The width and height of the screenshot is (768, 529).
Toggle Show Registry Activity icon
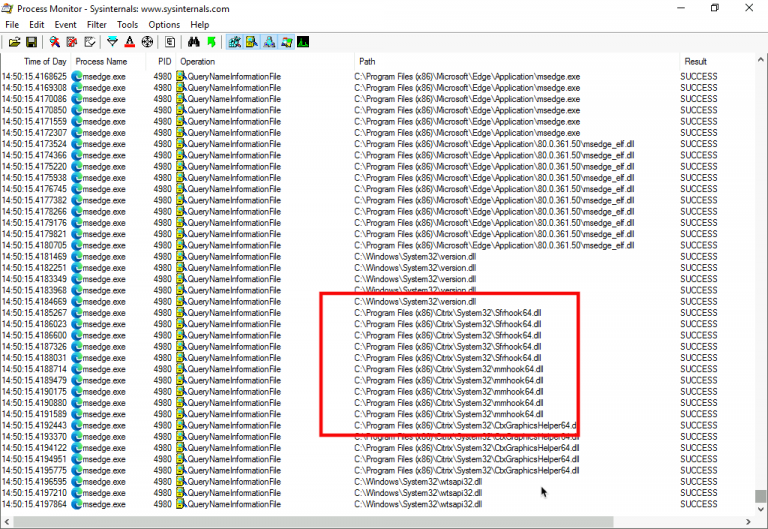[x=234, y=42]
